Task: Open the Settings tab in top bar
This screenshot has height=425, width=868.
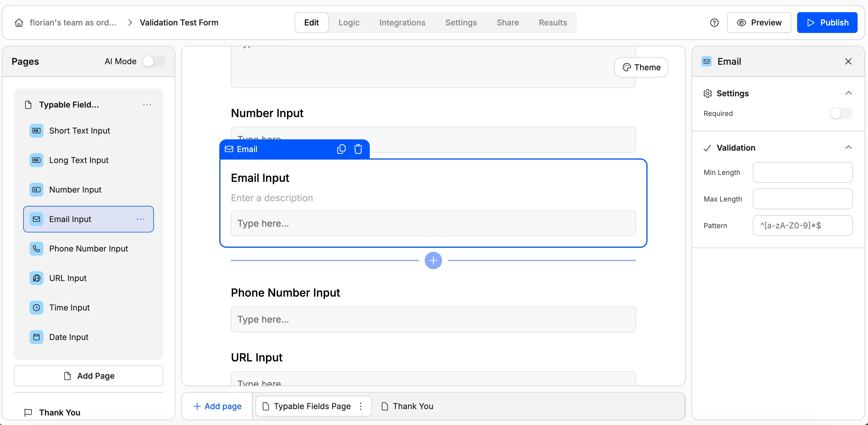Action: (461, 23)
